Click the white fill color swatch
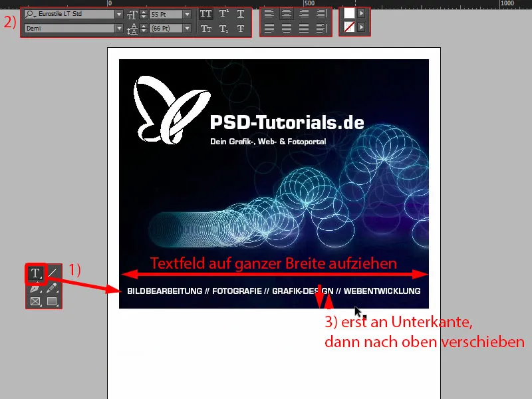Screen dimensions: 532x399 [x=349, y=13]
